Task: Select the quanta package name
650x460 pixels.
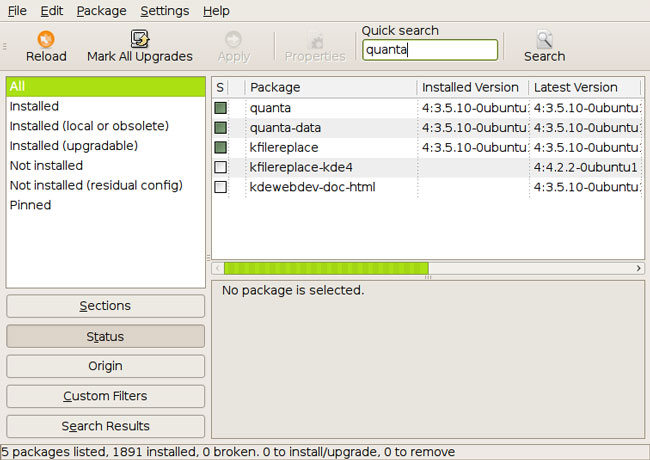Action: click(270, 108)
